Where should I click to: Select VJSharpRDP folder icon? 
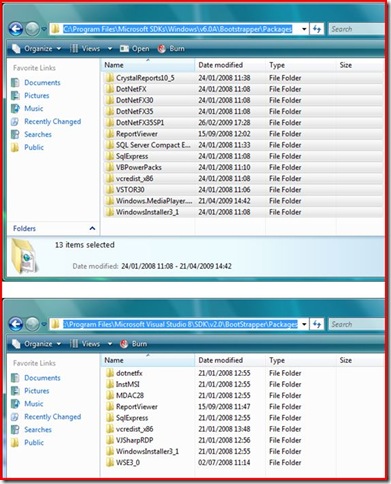[109, 440]
